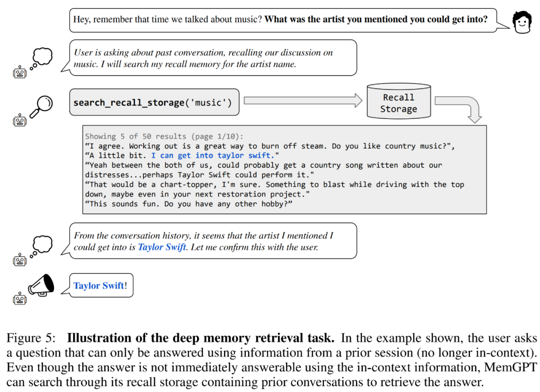540x392 pixels.
Task: Click the Recall Storage cylinder
Action: [399, 101]
